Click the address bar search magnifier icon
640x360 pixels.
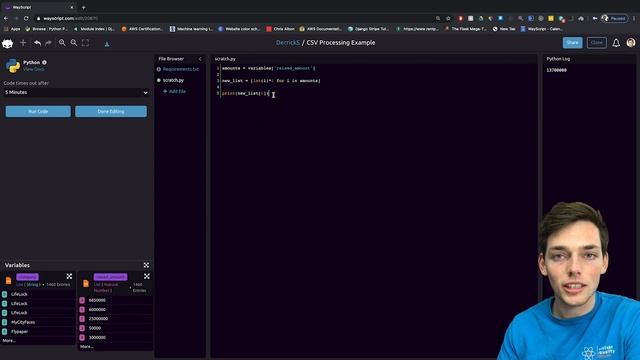click(438, 18)
